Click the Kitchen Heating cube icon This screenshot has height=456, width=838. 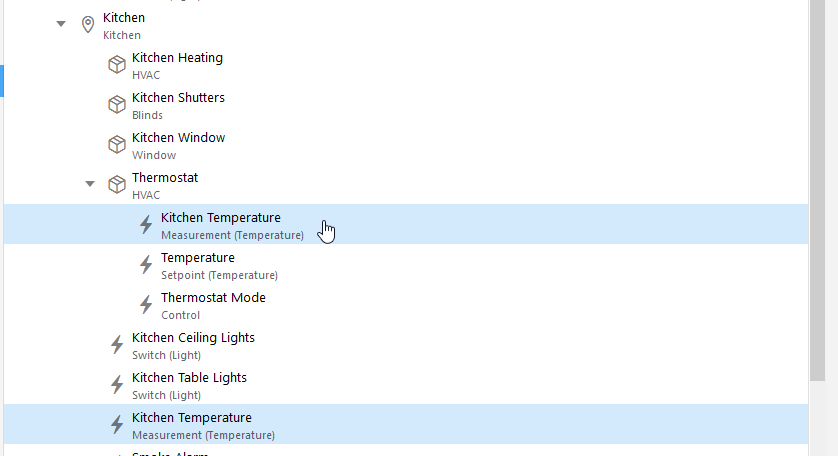(x=116, y=65)
